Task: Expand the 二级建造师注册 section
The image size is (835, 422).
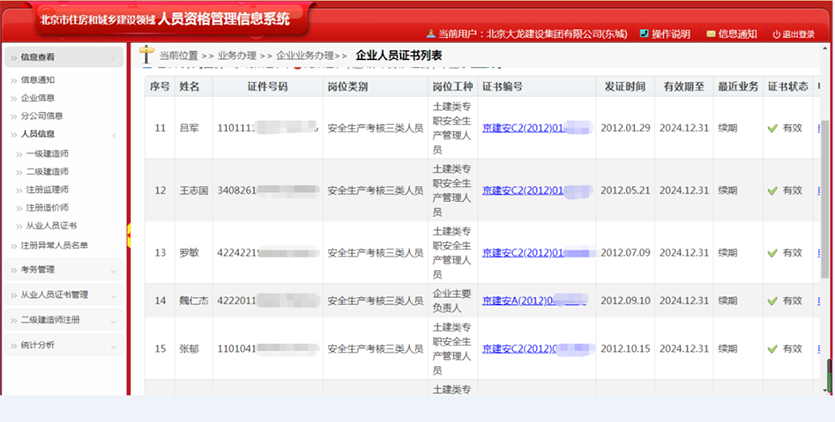Action: (x=114, y=319)
